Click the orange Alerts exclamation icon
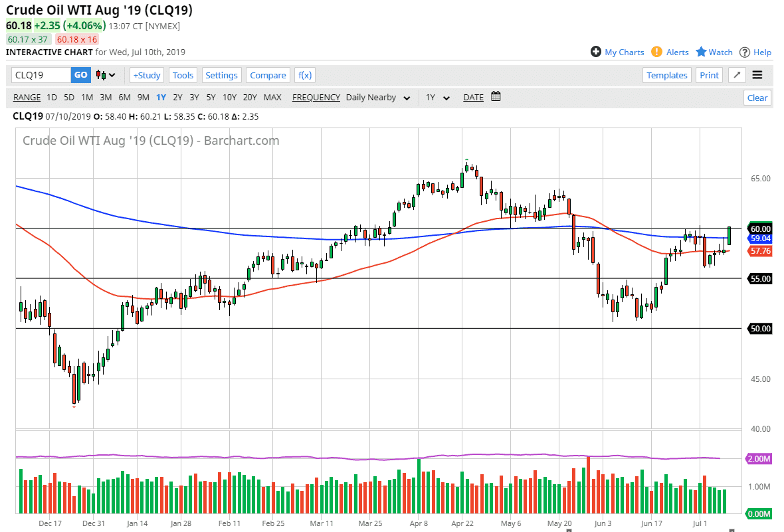784x532 pixels. coord(658,52)
